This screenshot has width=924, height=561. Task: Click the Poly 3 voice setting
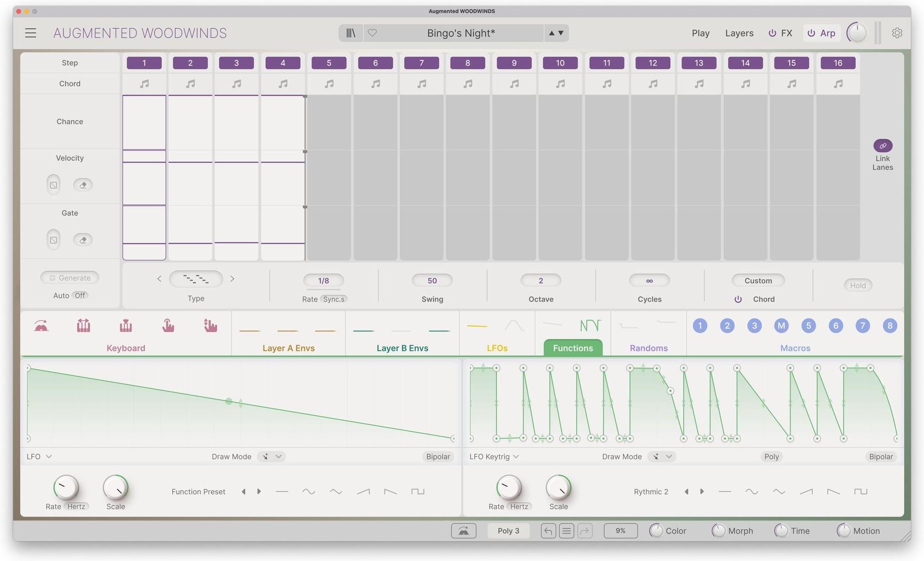click(508, 531)
